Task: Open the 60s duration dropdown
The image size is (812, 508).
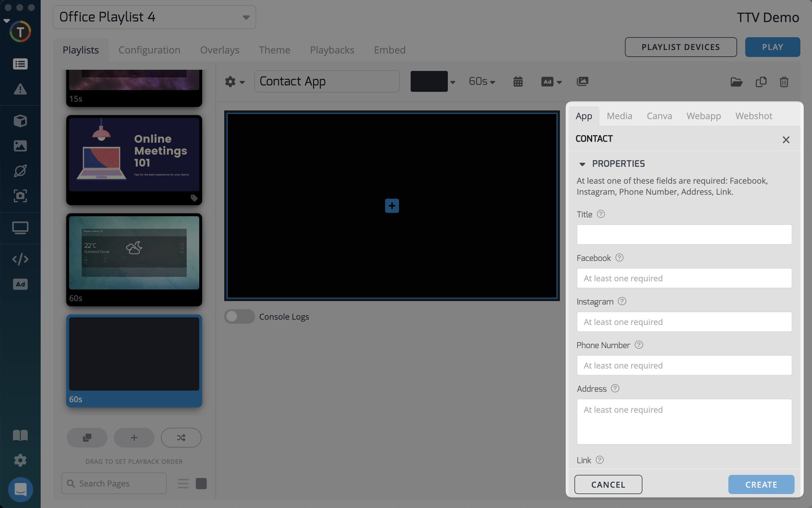Action: point(482,81)
